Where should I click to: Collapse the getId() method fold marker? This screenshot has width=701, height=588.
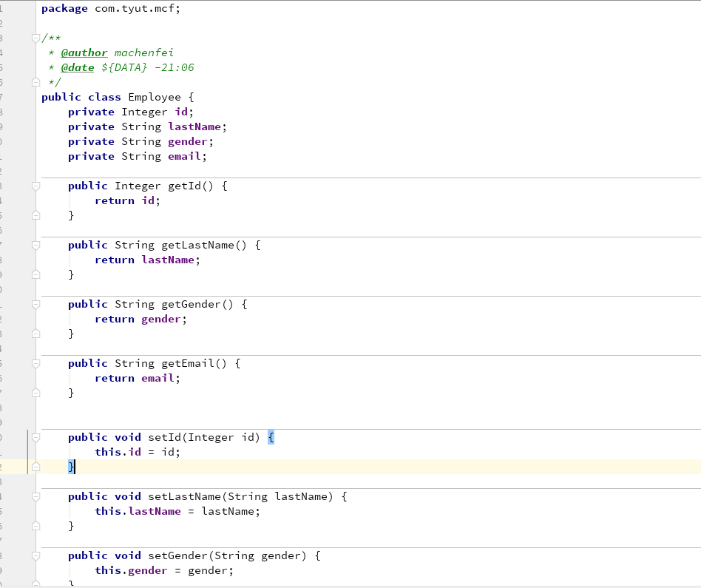[x=35, y=186]
